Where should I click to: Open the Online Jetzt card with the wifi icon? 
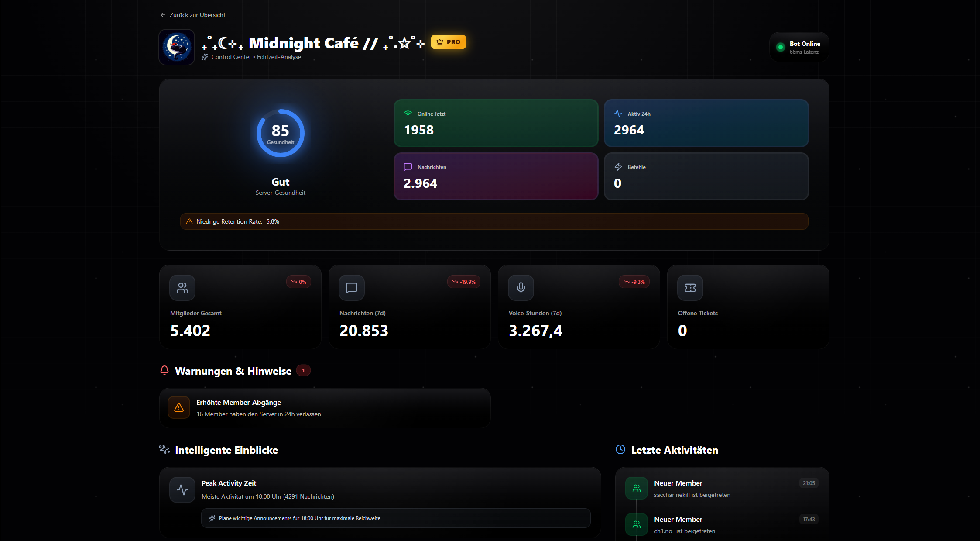(x=496, y=123)
